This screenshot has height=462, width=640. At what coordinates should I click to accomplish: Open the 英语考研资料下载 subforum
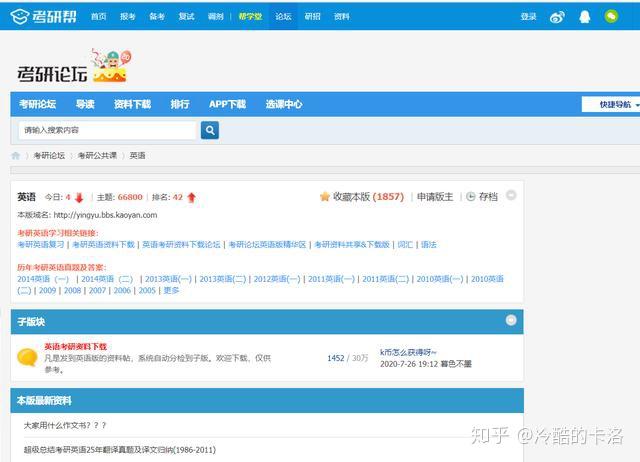[x=75, y=346]
